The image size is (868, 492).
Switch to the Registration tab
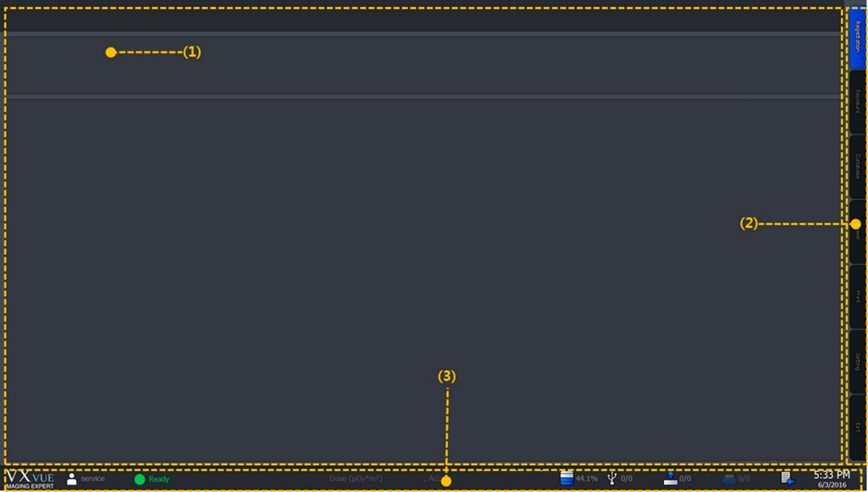(x=857, y=37)
